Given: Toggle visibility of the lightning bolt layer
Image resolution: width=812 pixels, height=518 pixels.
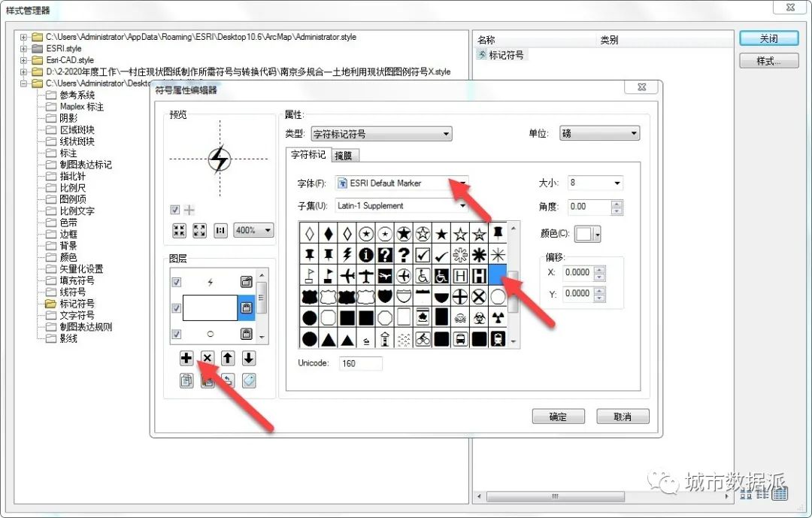Looking at the screenshot, I should 177,283.
